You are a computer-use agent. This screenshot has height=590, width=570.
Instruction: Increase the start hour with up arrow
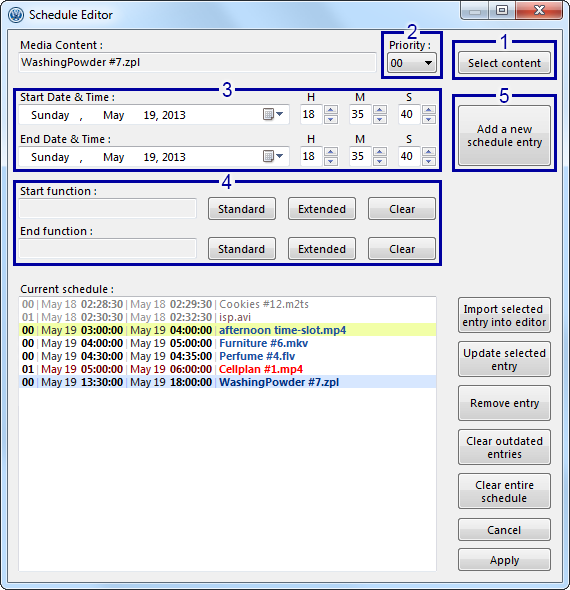pyautogui.click(x=331, y=110)
